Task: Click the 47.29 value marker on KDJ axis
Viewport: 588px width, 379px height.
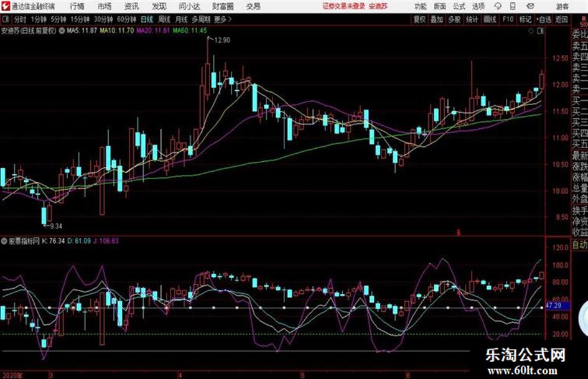Action: (x=558, y=306)
